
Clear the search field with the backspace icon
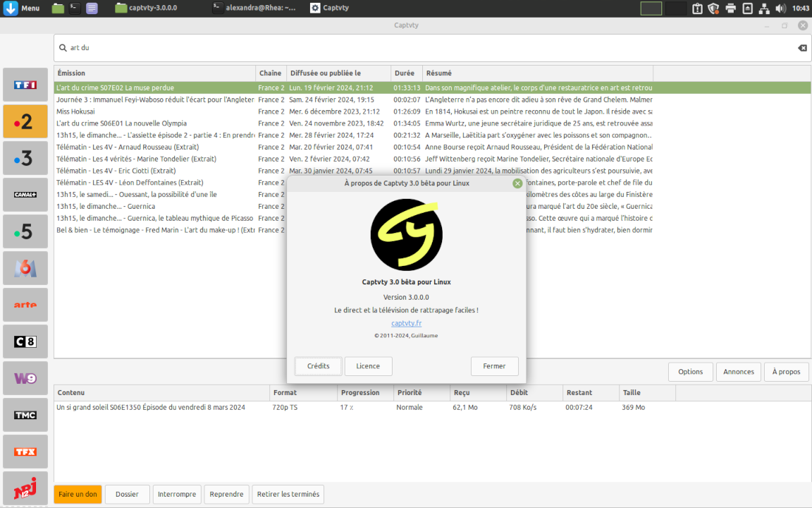click(x=802, y=48)
